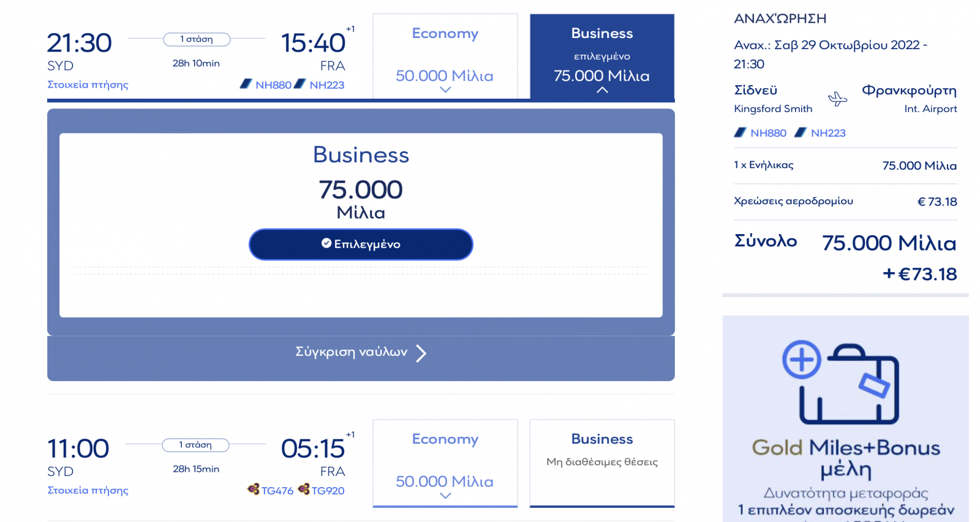Click the plus circle icon above suitcase
The width and height of the screenshot is (980, 522).
point(802,360)
